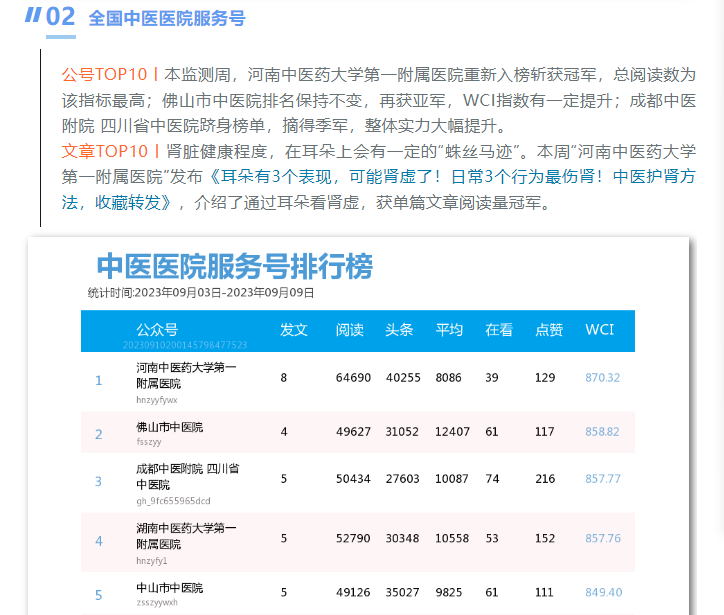The width and height of the screenshot is (724, 615).
Task: Click the 全国中医医院服务号 section heading
Action: point(167,18)
